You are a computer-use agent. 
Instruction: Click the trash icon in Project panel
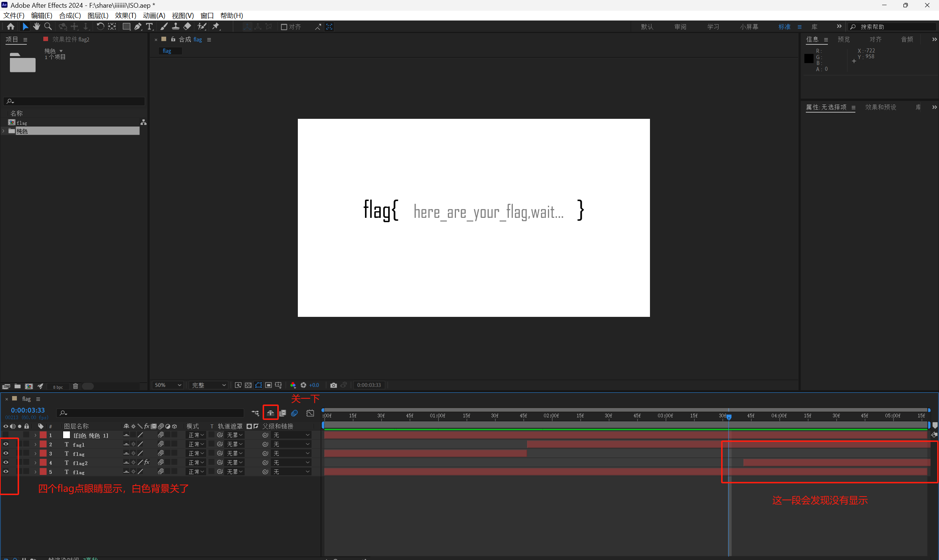(76, 386)
